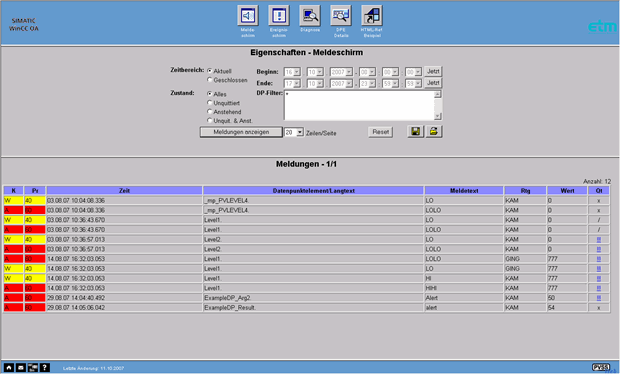The image size is (620, 374).
Task: Click the Reset button
Action: [380, 132]
